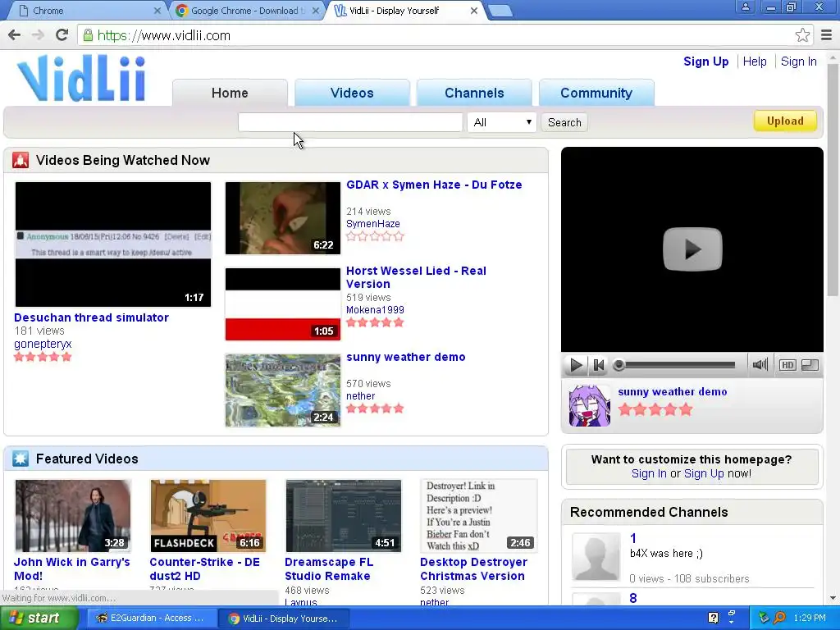The width and height of the screenshot is (840, 630).
Task: Open gonepteryx channel link
Action: point(43,344)
